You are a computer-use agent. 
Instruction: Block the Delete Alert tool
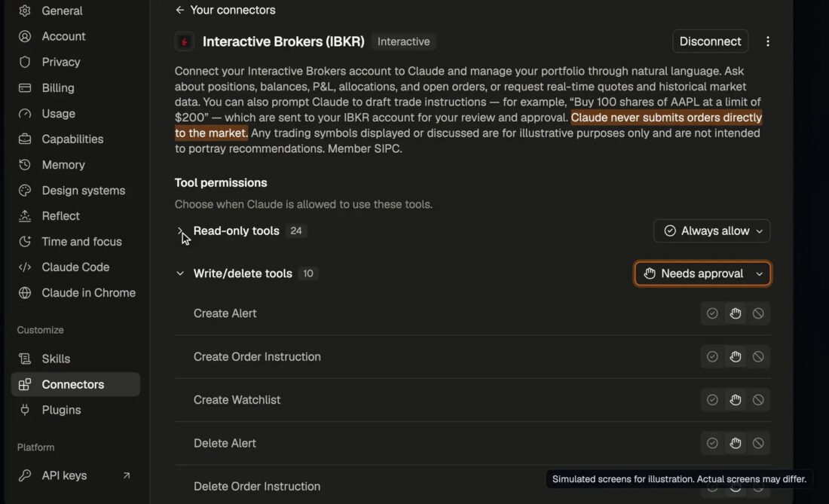pos(758,443)
